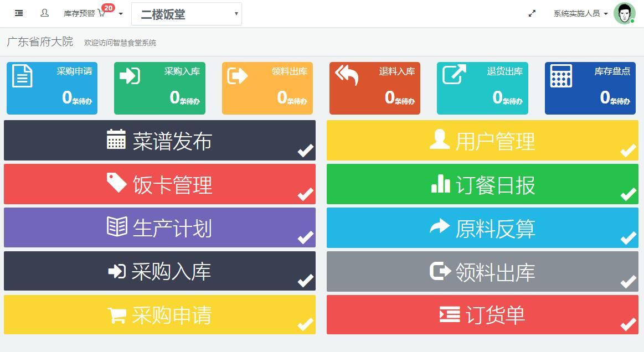644x352 pixels.
Task: Click the external-link icon on the 退货出库 card
Action: [x=454, y=75]
